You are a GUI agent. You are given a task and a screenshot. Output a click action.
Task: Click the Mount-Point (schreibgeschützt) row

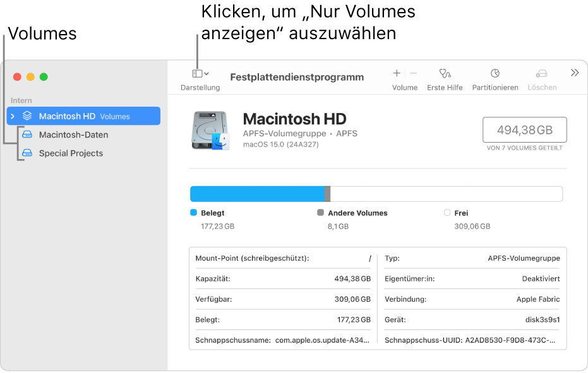[283, 258]
